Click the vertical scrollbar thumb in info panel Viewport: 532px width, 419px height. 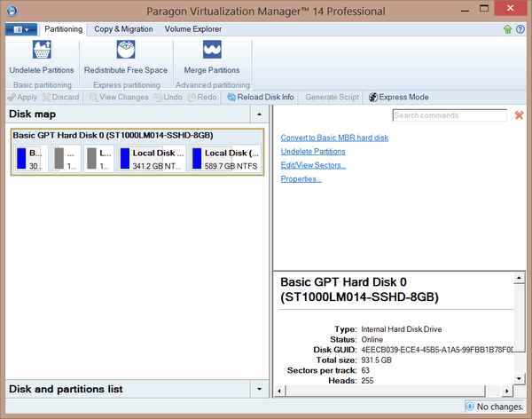519,318
